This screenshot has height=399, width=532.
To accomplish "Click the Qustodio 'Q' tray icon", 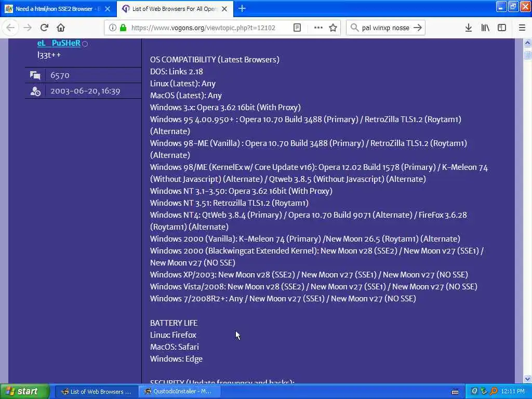I will point(474,391).
